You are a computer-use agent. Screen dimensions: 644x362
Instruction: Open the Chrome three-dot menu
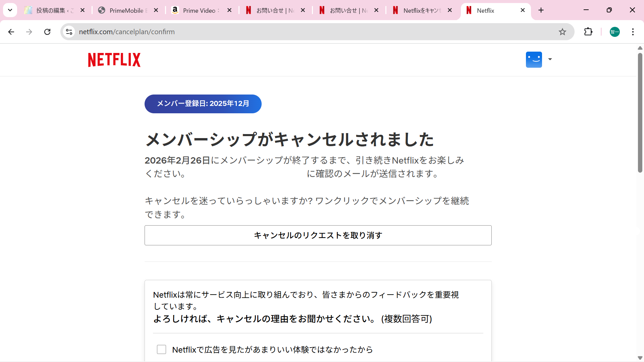pyautogui.click(x=633, y=32)
